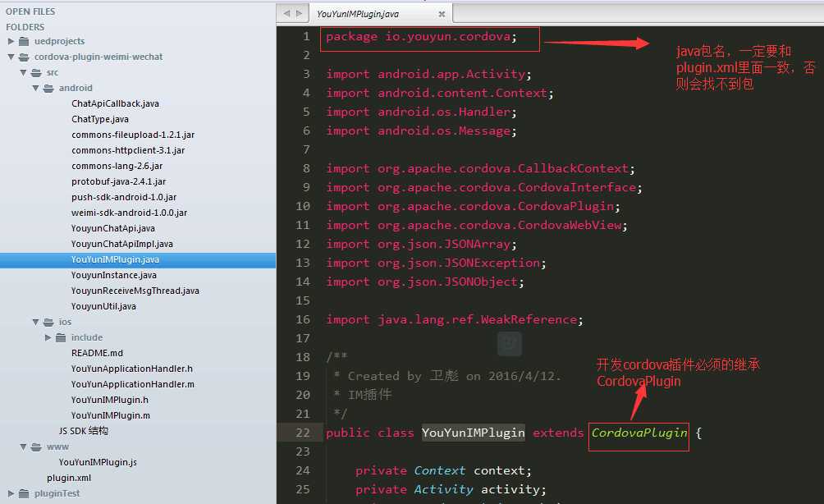824x504 pixels.
Task: Click CordovaPlugin class name in code
Action: (x=639, y=433)
